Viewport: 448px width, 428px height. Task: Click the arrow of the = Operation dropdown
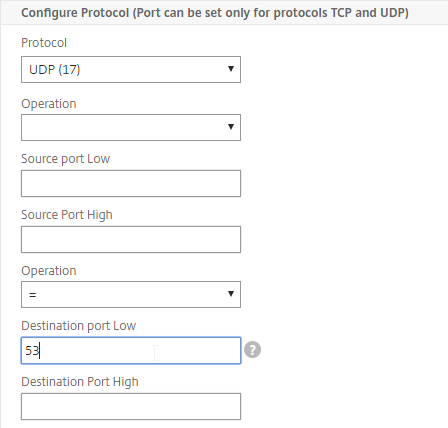(231, 294)
